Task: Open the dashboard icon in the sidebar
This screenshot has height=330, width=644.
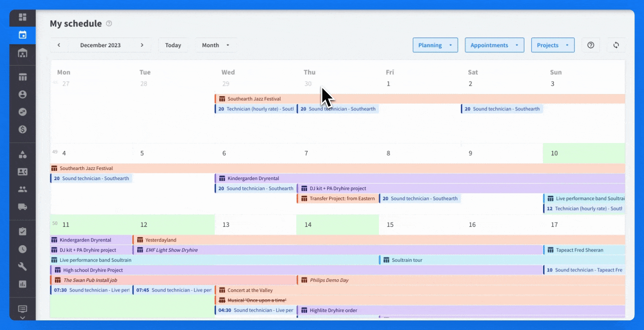Action: 22,17
